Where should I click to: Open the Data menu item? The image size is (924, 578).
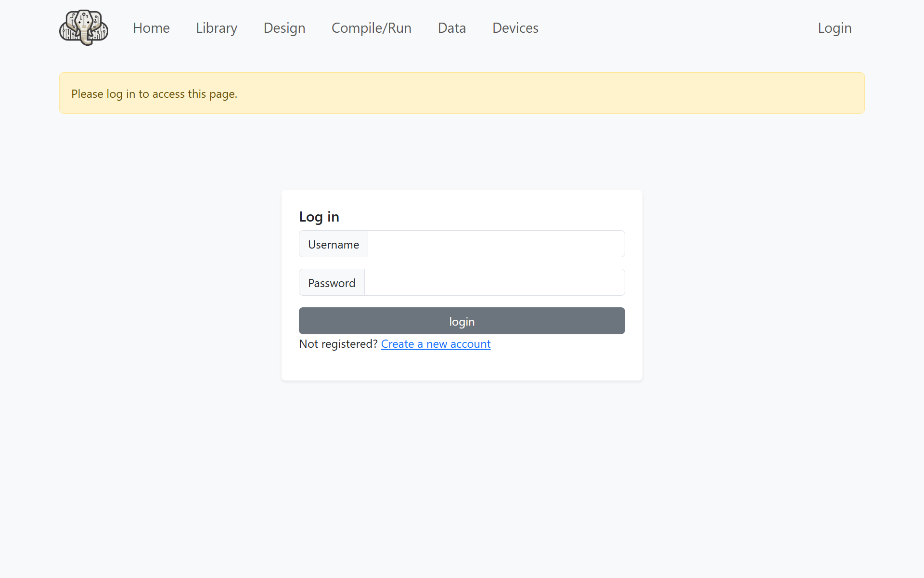tap(451, 28)
